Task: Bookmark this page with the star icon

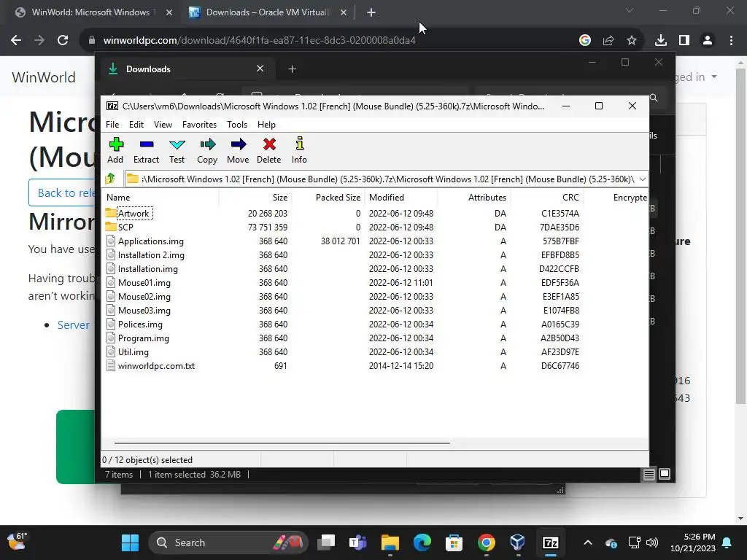Action: [631, 40]
